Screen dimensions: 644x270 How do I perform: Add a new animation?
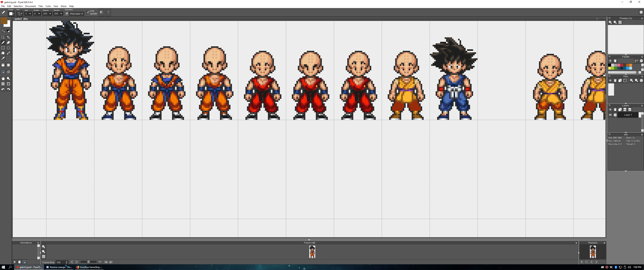(x=14, y=262)
